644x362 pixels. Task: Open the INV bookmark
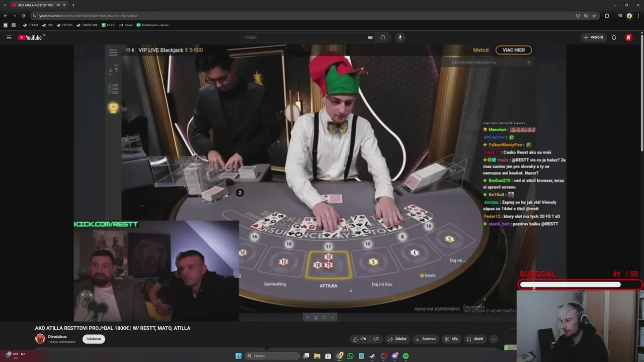(47, 25)
